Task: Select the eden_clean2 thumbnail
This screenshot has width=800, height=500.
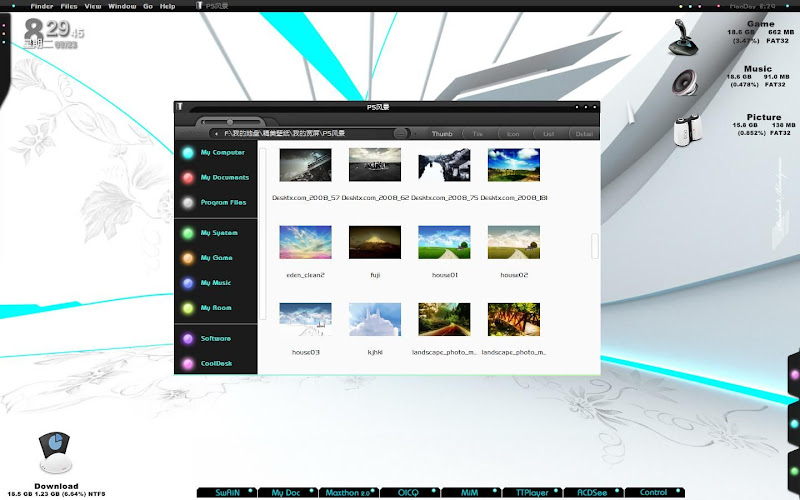Action: coord(305,242)
